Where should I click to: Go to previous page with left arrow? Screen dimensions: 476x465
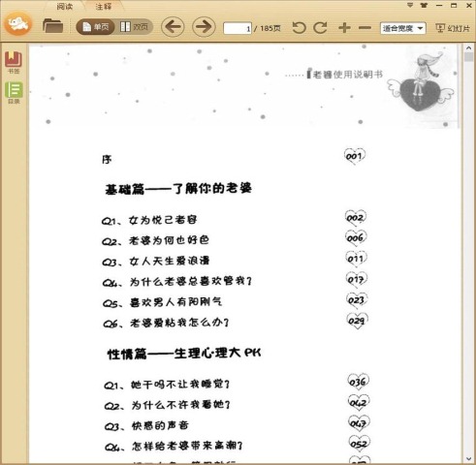click(x=173, y=27)
